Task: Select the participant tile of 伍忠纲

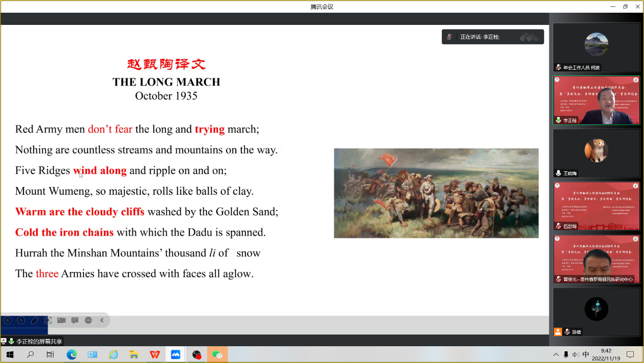Action: (x=596, y=206)
